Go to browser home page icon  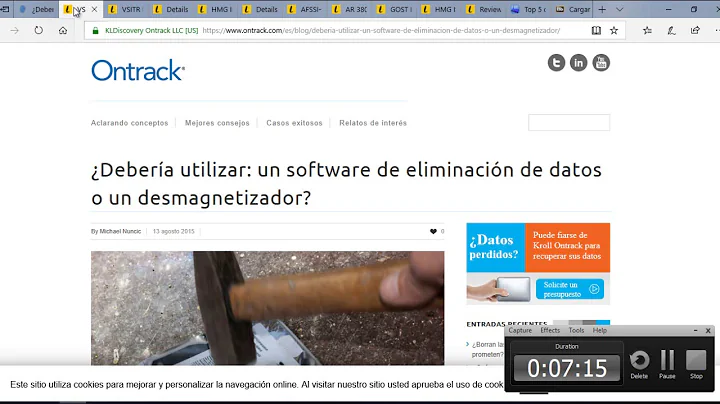(x=63, y=30)
